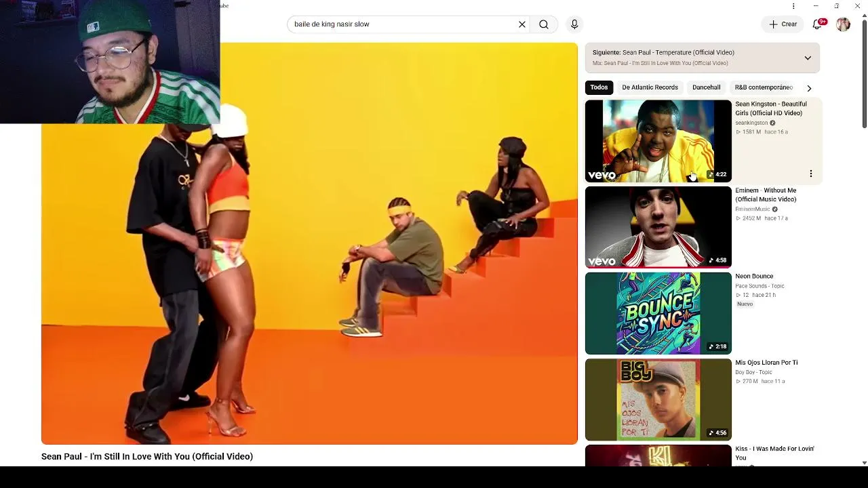The width and height of the screenshot is (868, 488).
Task: Click the scrollbar up arrow
Action: [864, 16]
